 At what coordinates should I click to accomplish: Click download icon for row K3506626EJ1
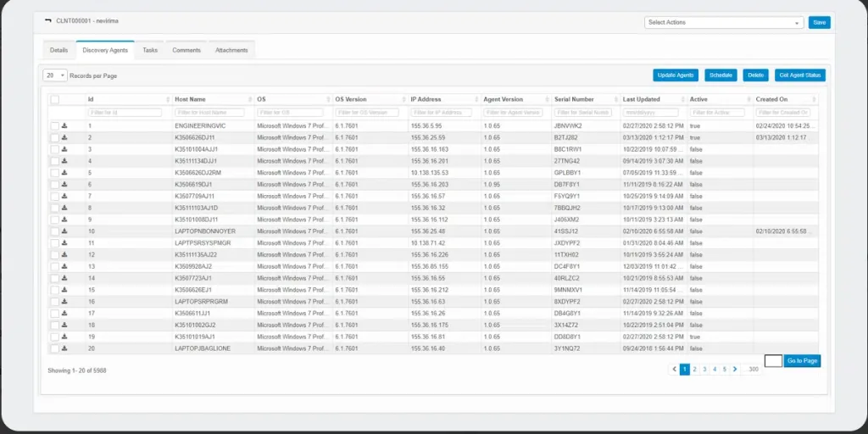[64, 290]
